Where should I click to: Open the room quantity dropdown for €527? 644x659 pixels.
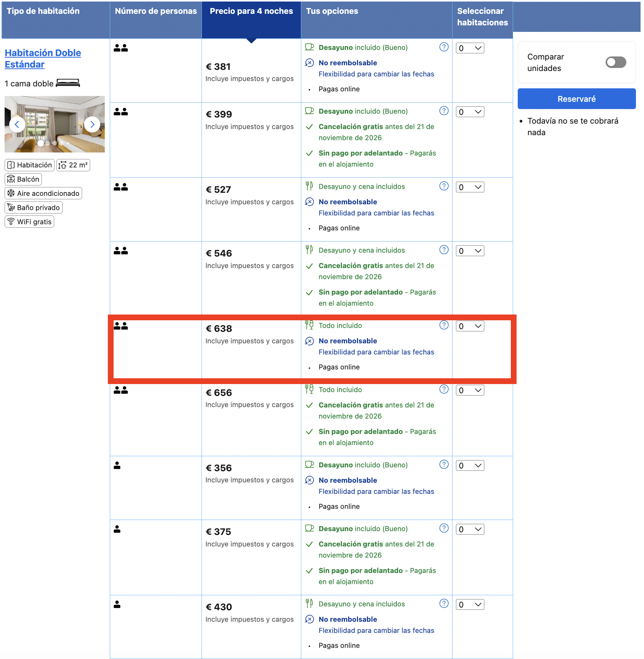(x=470, y=187)
